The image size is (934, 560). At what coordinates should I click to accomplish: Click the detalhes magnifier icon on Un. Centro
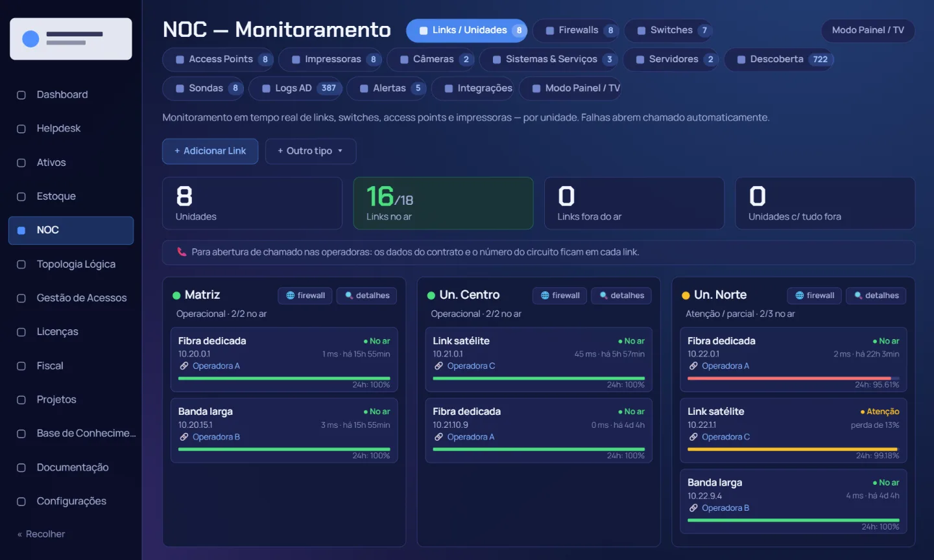[604, 296]
